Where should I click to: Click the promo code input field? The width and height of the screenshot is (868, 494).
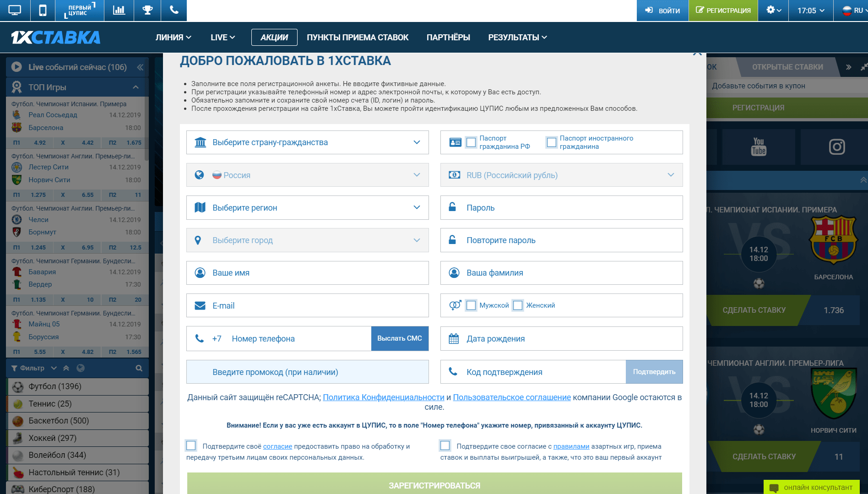click(x=308, y=372)
